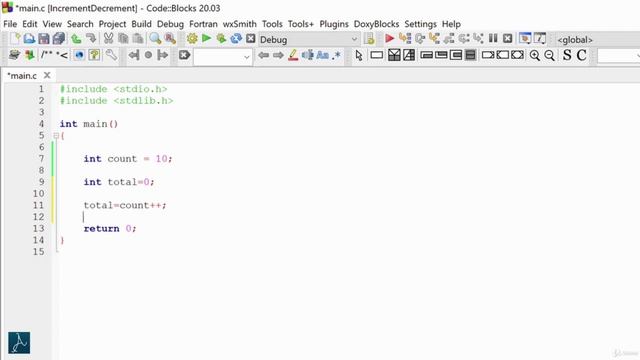Click line number 13 in the margin

[38, 229]
